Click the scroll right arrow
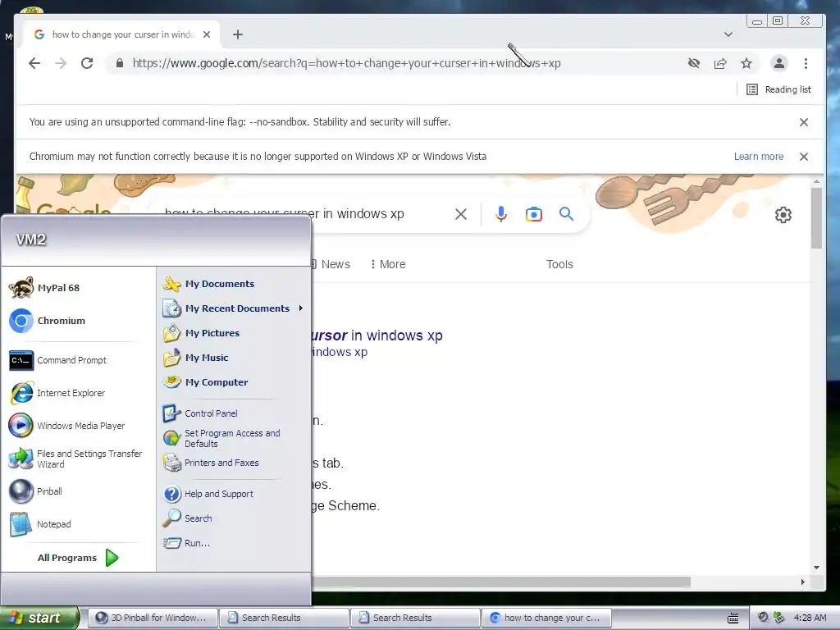Image resolution: width=840 pixels, height=630 pixels. point(802,582)
